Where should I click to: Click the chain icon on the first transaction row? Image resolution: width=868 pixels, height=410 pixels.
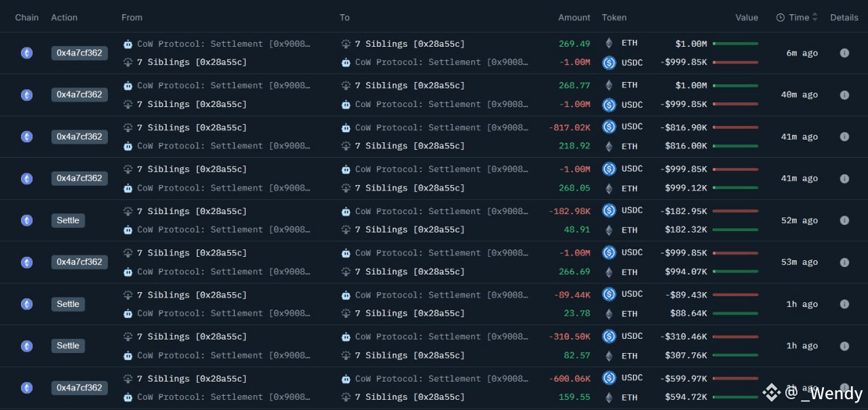pyautogui.click(x=26, y=53)
